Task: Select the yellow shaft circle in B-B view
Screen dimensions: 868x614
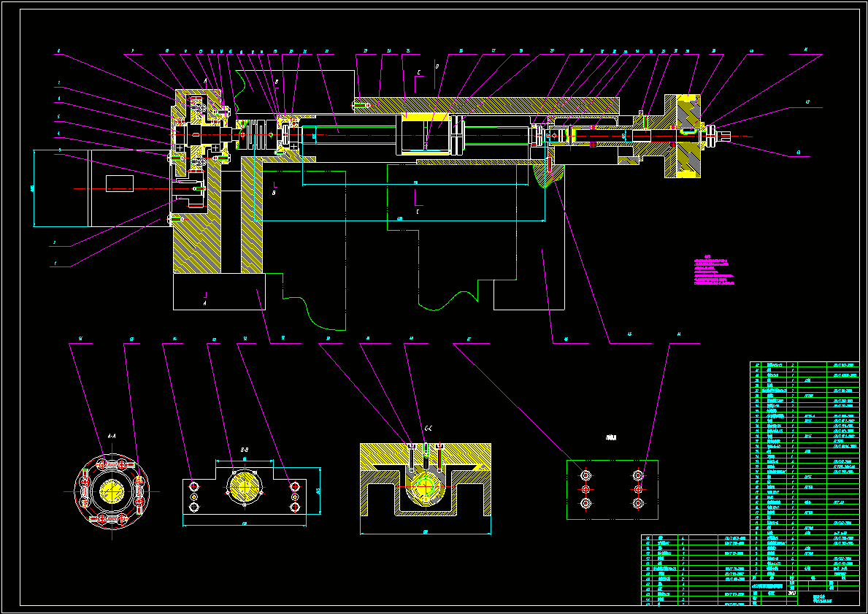Action: pyautogui.click(x=244, y=487)
